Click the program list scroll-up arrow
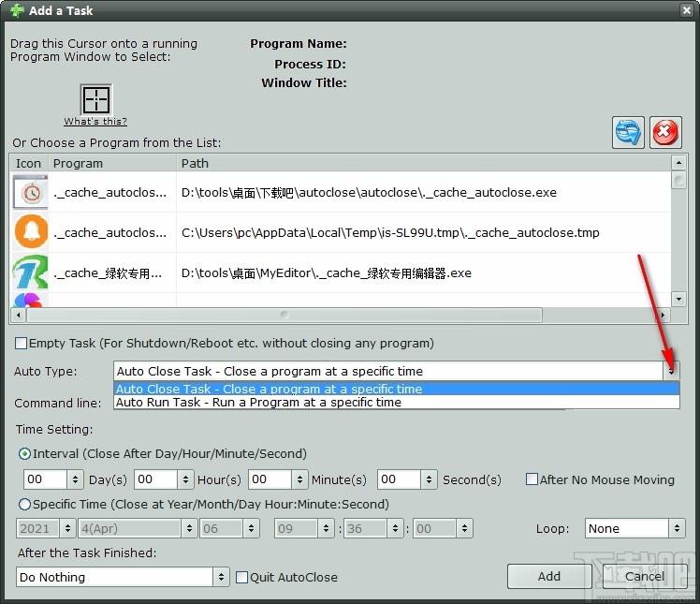 pos(678,163)
